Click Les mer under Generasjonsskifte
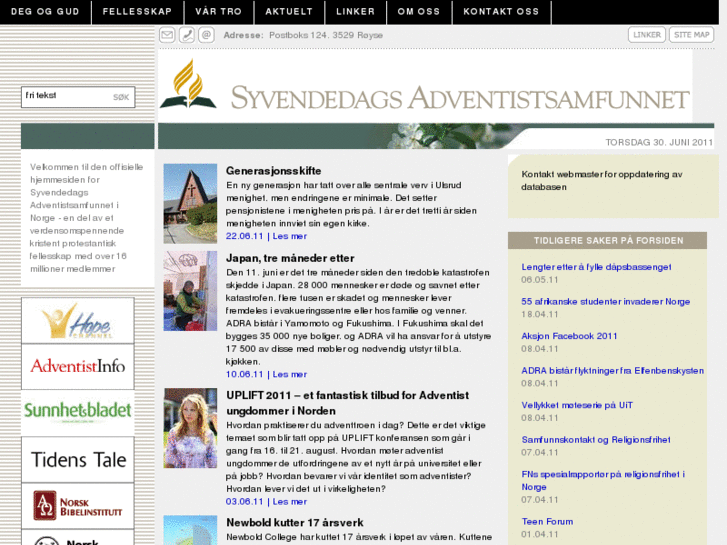The width and height of the screenshot is (727, 545). 290,236
